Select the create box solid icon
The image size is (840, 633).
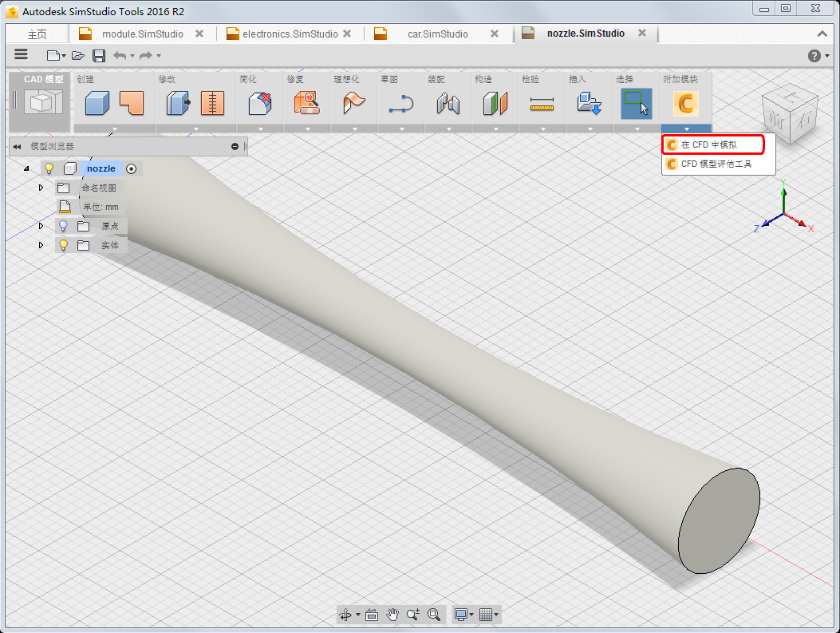click(97, 103)
